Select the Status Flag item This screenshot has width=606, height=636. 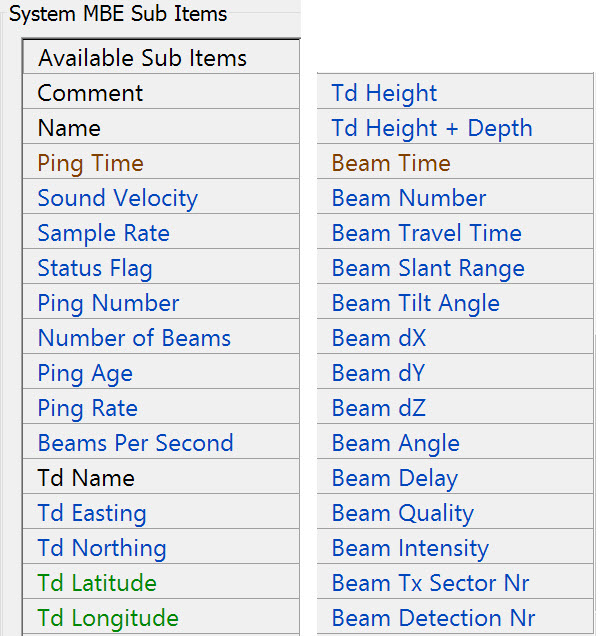(x=95, y=268)
